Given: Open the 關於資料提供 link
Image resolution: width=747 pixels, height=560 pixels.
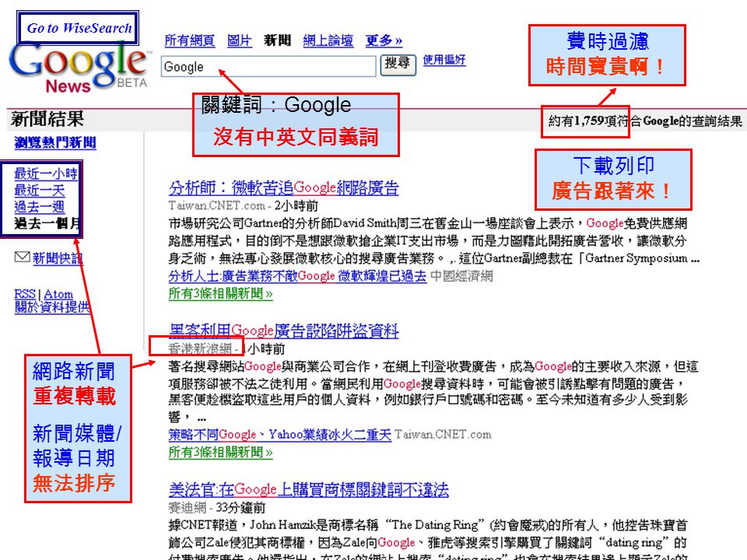Looking at the screenshot, I should [52, 307].
